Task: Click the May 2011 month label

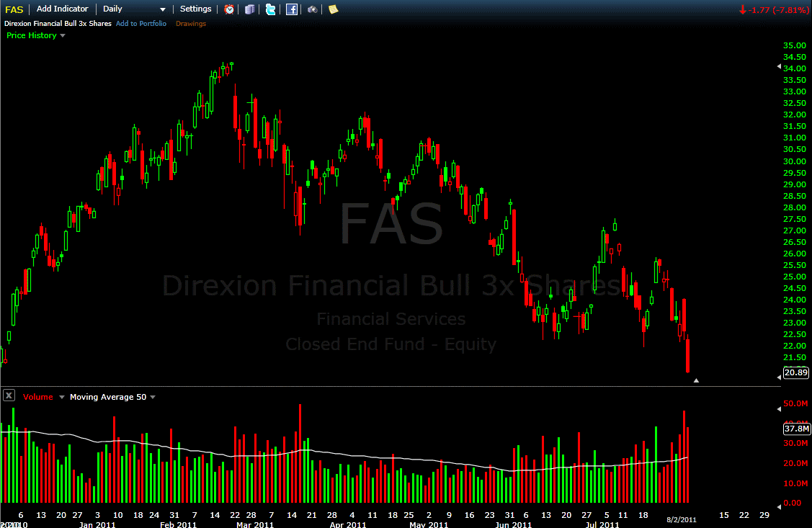Action: point(429,524)
